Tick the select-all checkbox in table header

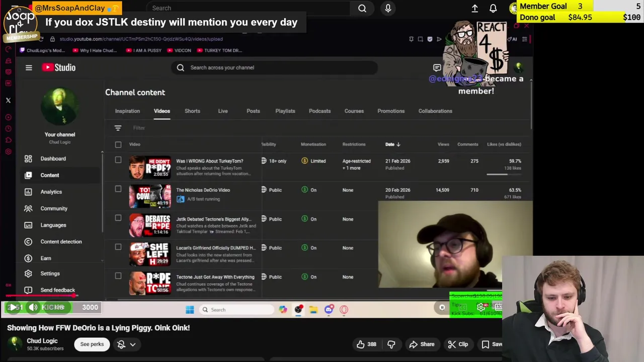point(118,145)
